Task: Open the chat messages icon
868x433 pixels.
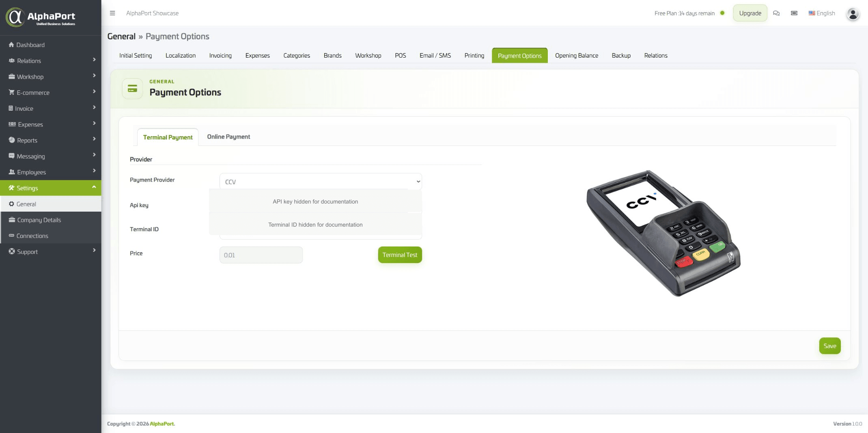Action: click(x=776, y=13)
